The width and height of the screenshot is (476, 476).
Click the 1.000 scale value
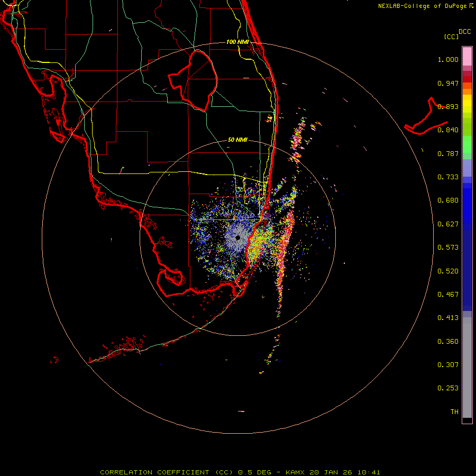coord(448,59)
